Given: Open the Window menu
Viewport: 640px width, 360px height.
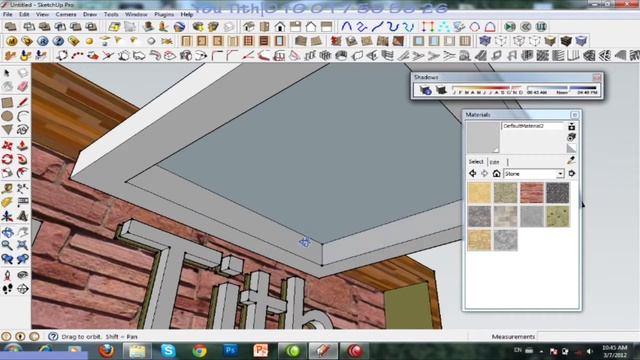Looking at the screenshot, I should tap(136, 14).
